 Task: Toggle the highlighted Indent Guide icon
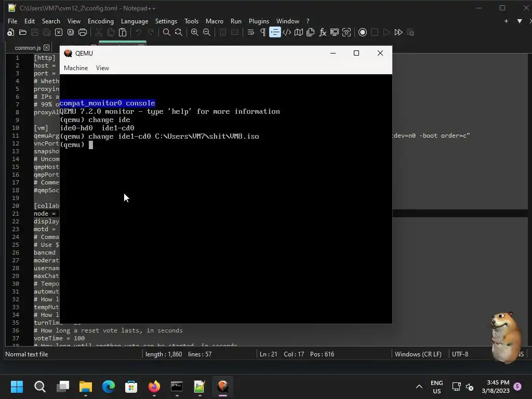(x=275, y=32)
